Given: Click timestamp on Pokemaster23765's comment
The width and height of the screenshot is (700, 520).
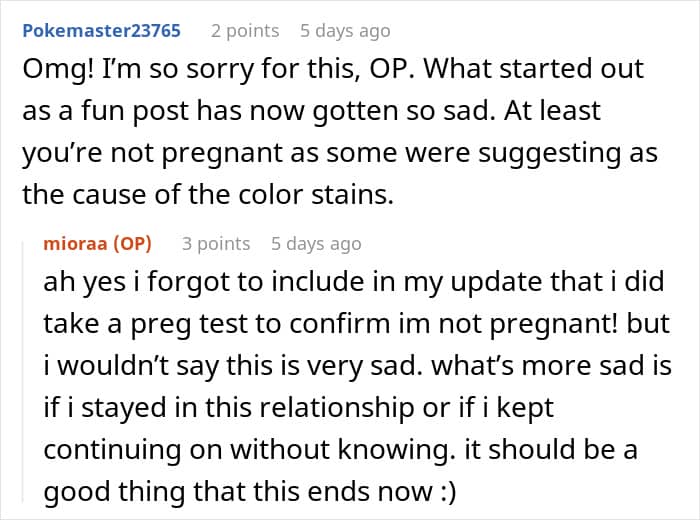Looking at the screenshot, I should [x=345, y=30].
